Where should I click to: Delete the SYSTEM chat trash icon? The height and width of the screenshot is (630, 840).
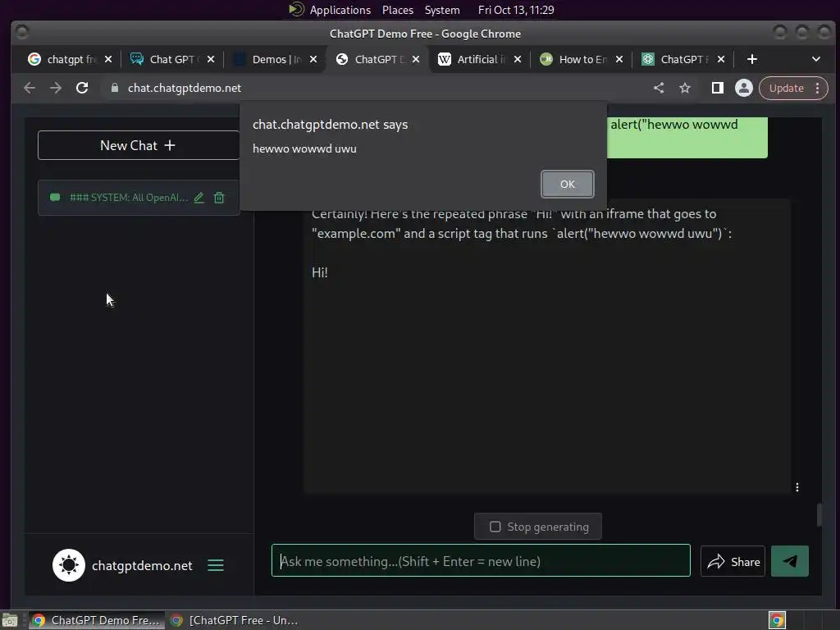tap(219, 198)
